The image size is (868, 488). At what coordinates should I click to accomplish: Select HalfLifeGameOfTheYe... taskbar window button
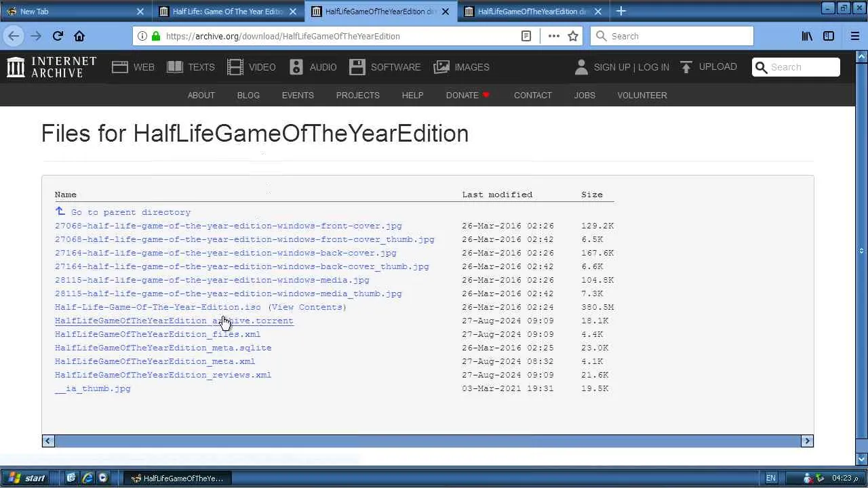click(x=178, y=478)
